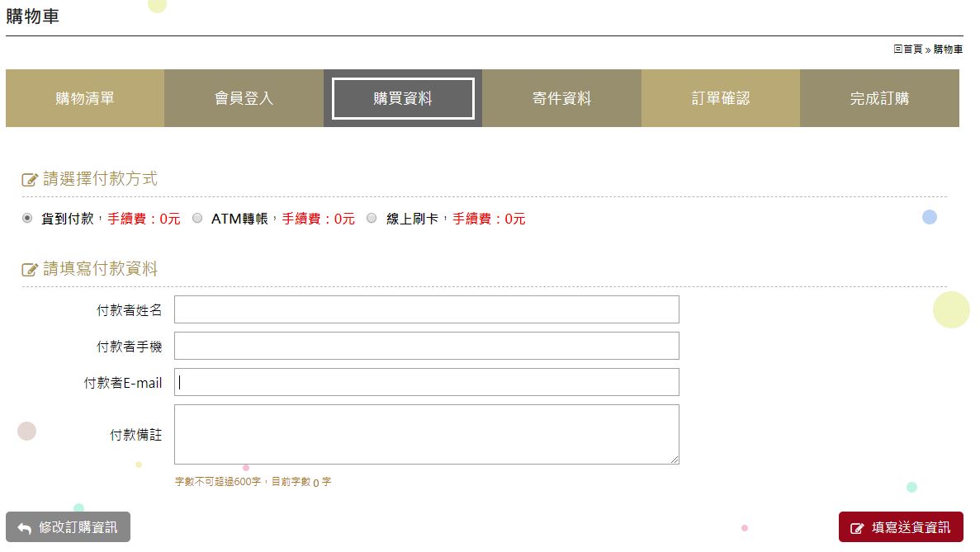Click the edit icon beside 請選擇付款方式
Image resolution: width=980 pixels, height=552 pixels.
(30, 180)
